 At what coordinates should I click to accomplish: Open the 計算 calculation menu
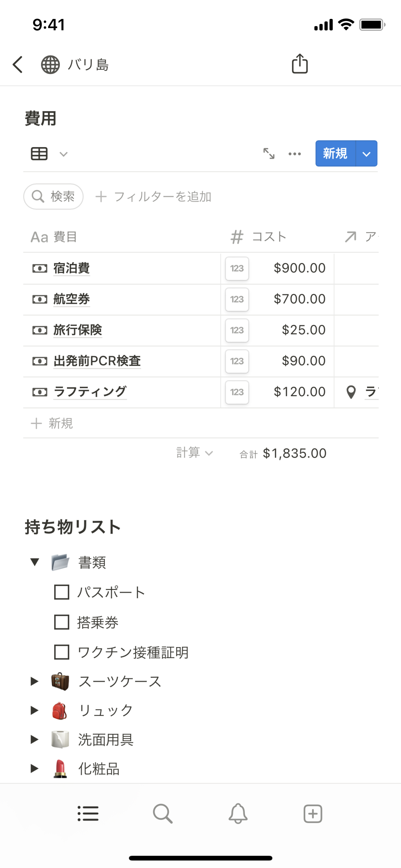click(x=194, y=453)
